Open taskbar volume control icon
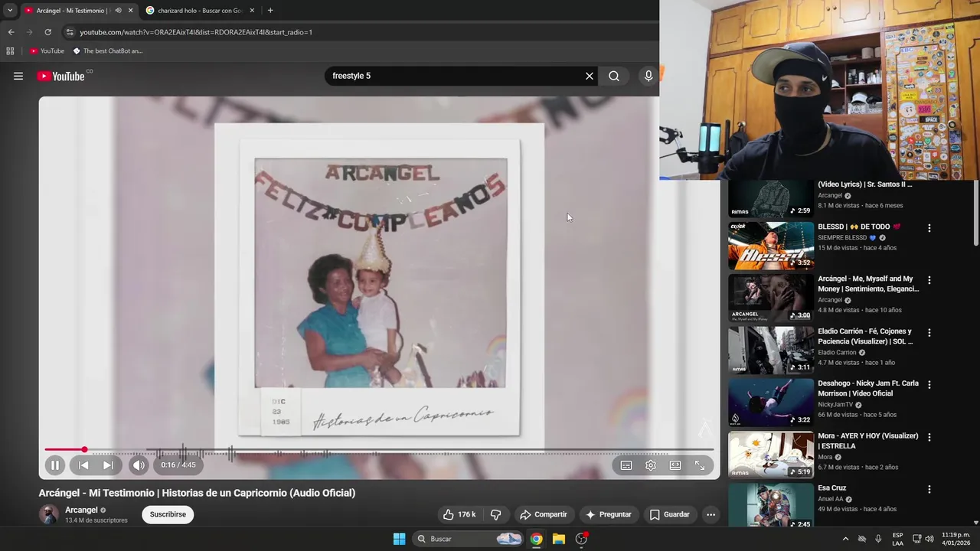This screenshot has width=980, height=551. [x=929, y=539]
